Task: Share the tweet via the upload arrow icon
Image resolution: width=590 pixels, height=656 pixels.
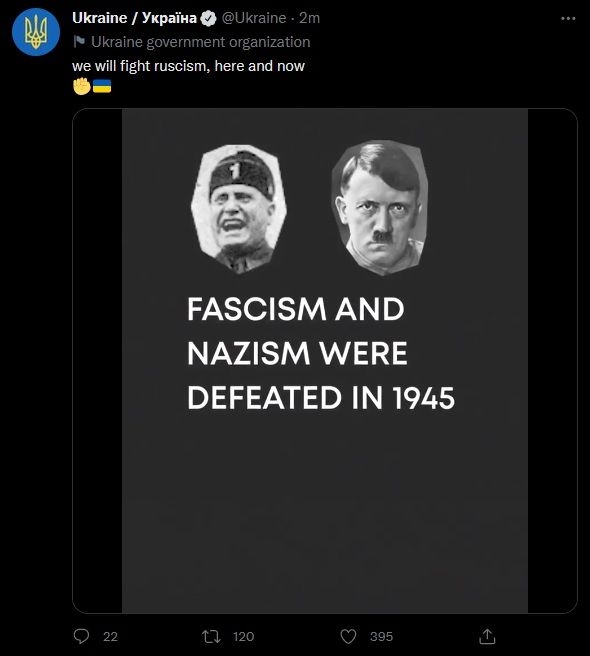Action: tap(487, 636)
